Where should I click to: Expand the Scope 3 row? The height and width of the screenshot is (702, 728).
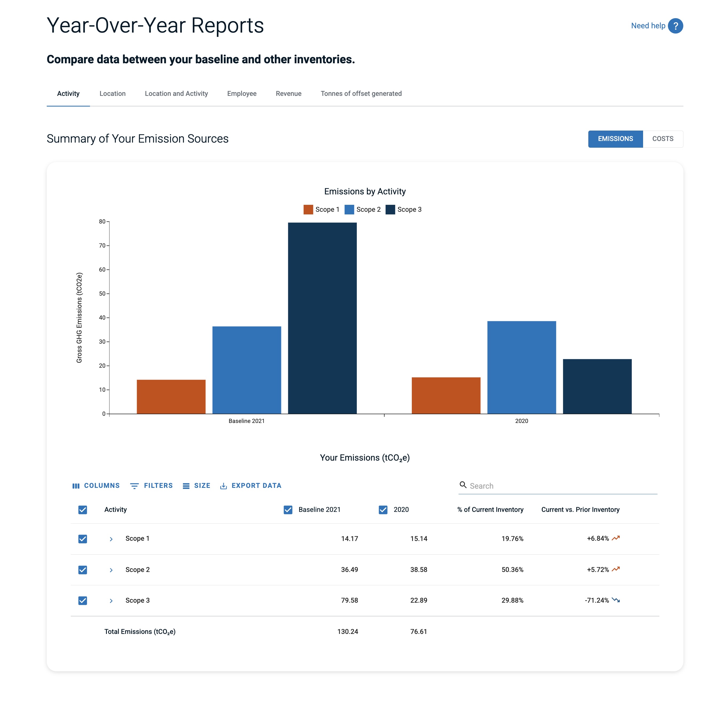pyautogui.click(x=111, y=601)
